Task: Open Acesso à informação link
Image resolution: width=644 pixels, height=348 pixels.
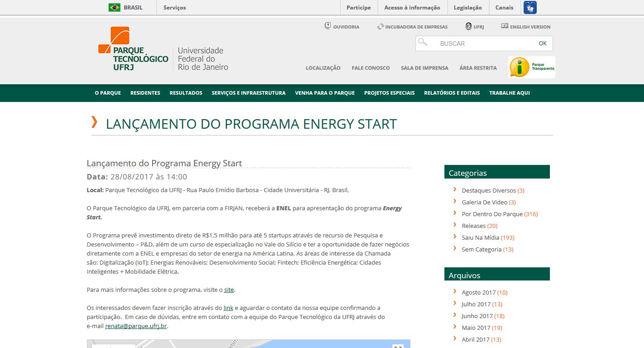Action: click(x=412, y=7)
